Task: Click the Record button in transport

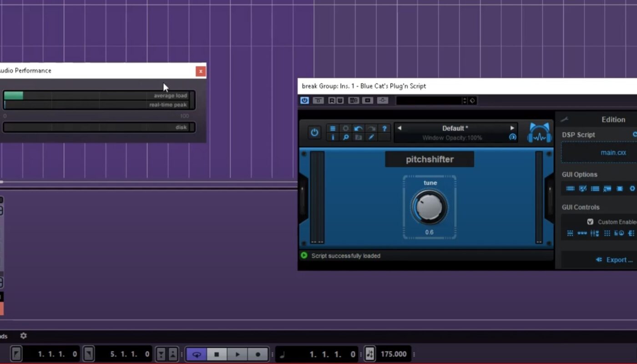Action: (258, 354)
